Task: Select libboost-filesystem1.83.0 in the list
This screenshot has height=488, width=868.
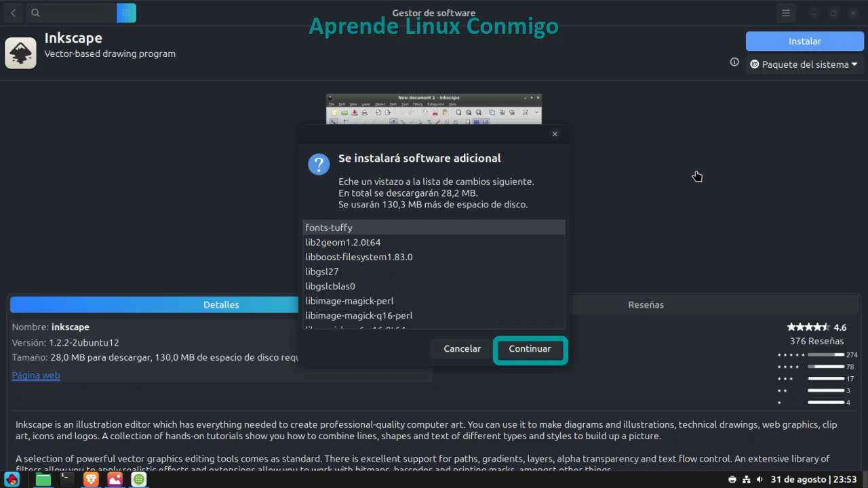Action: (433, 257)
